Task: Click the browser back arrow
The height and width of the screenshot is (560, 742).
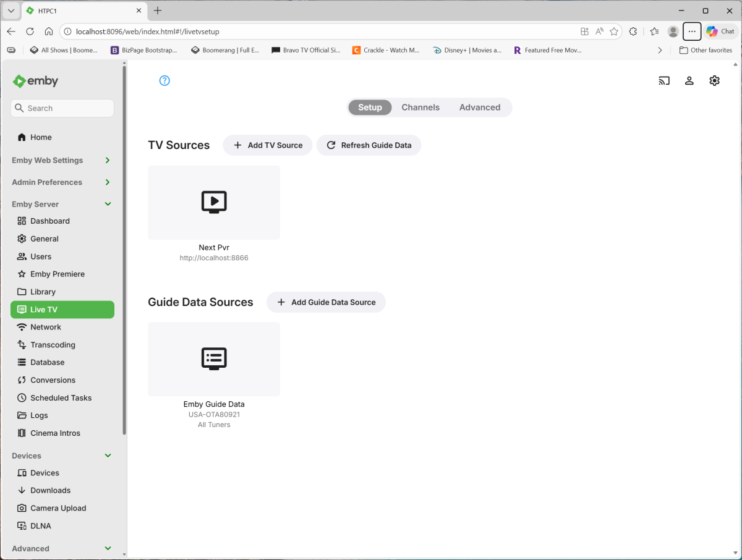Action: click(x=11, y=32)
